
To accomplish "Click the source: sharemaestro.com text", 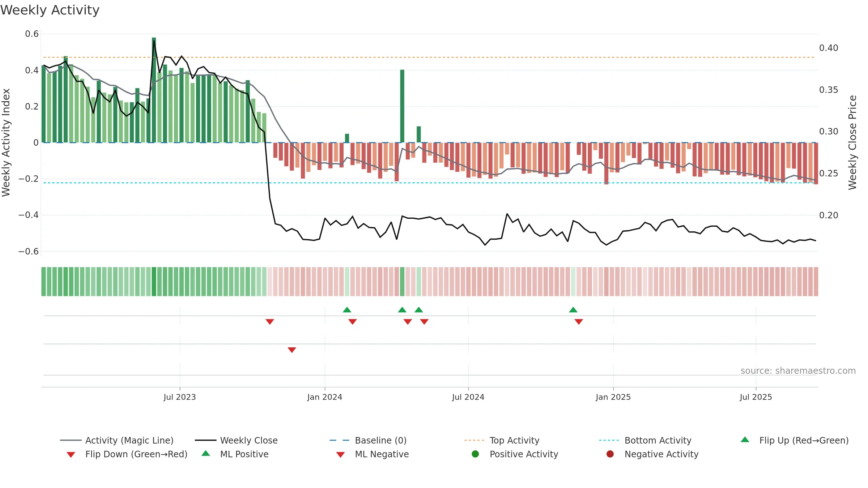I will [x=798, y=371].
